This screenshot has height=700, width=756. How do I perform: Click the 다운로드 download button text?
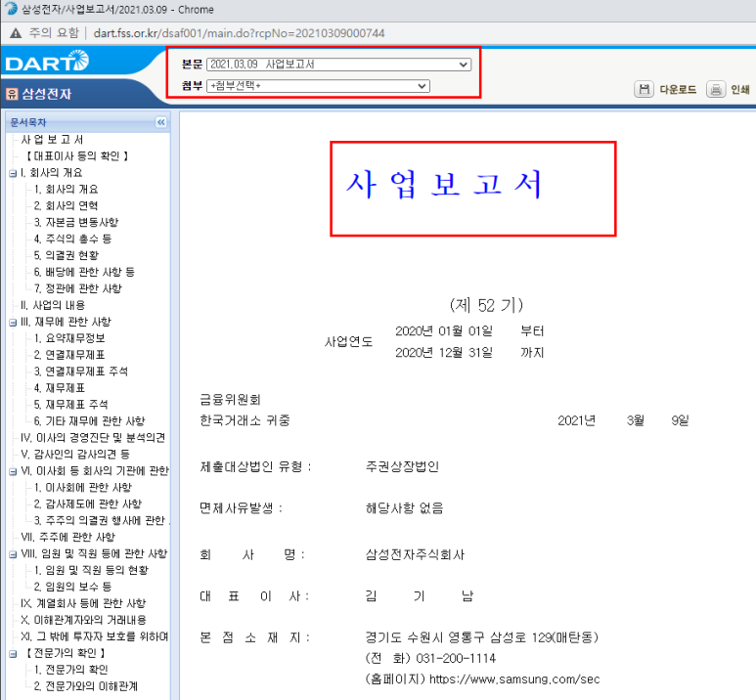point(678,90)
